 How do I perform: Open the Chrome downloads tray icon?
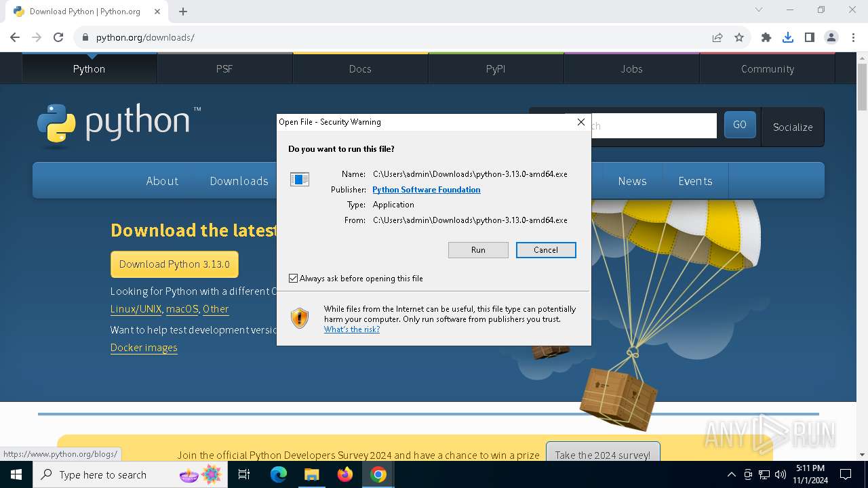coord(788,37)
